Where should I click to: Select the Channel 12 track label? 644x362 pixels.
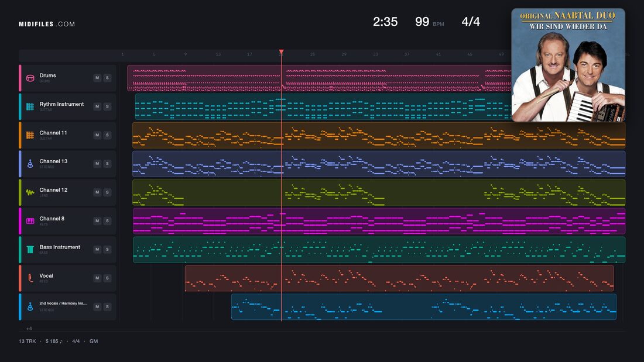[x=53, y=190]
